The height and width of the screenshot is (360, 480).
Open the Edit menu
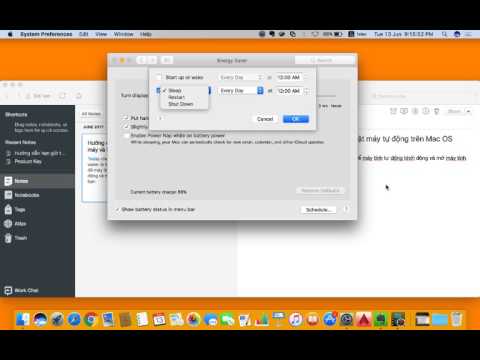[x=84, y=34]
